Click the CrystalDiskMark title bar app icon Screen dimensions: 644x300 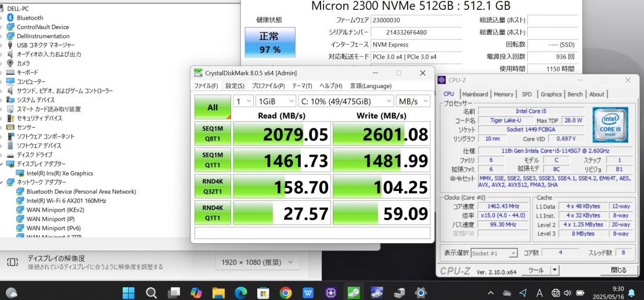coord(199,73)
